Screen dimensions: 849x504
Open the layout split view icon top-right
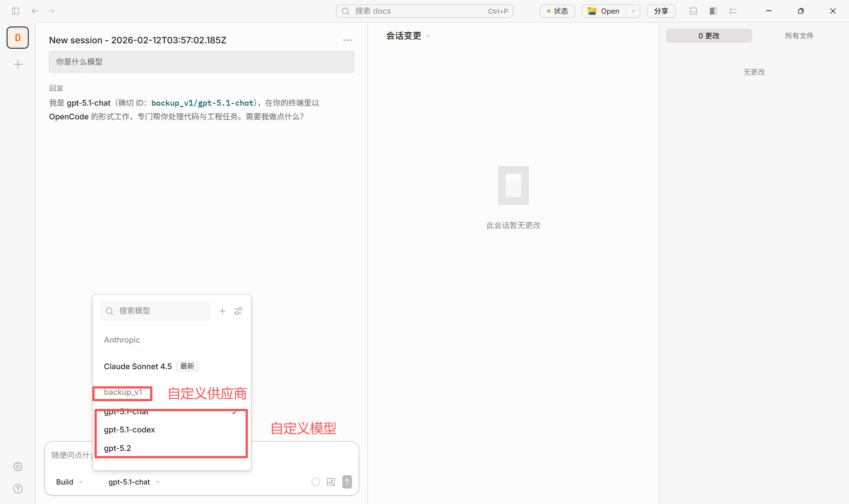pyautogui.click(x=693, y=11)
